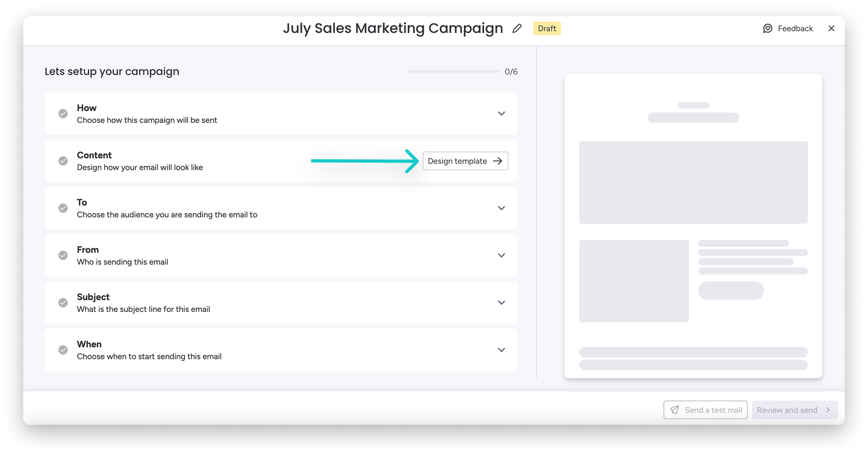Expand the To audience section chevron
The image size is (868, 455).
pos(501,208)
